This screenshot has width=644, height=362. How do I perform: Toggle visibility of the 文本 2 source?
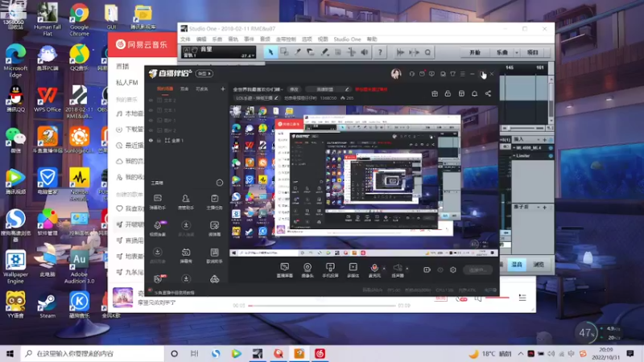(x=151, y=100)
